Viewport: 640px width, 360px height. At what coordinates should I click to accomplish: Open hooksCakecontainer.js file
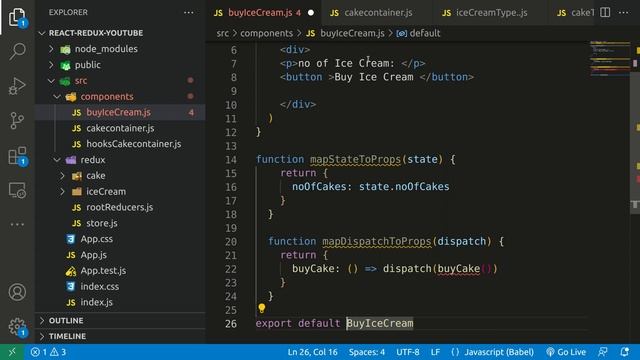pyautogui.click(x=133, y=144)
